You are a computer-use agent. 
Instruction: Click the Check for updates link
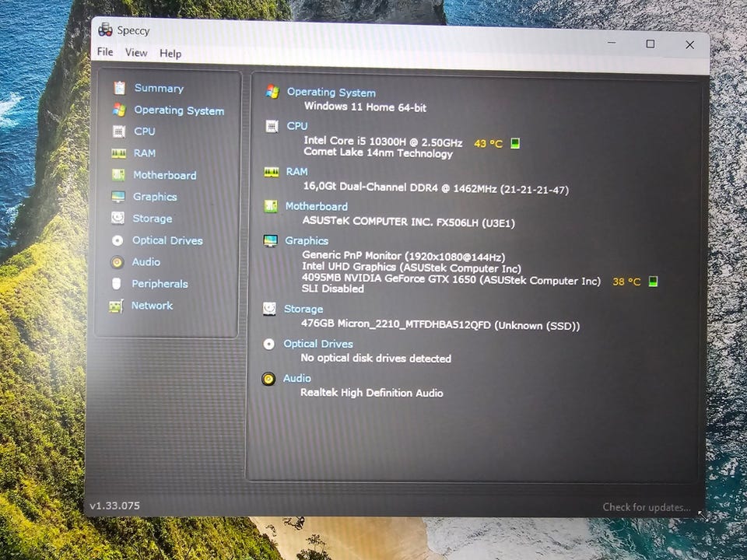[x=647, y=507]
